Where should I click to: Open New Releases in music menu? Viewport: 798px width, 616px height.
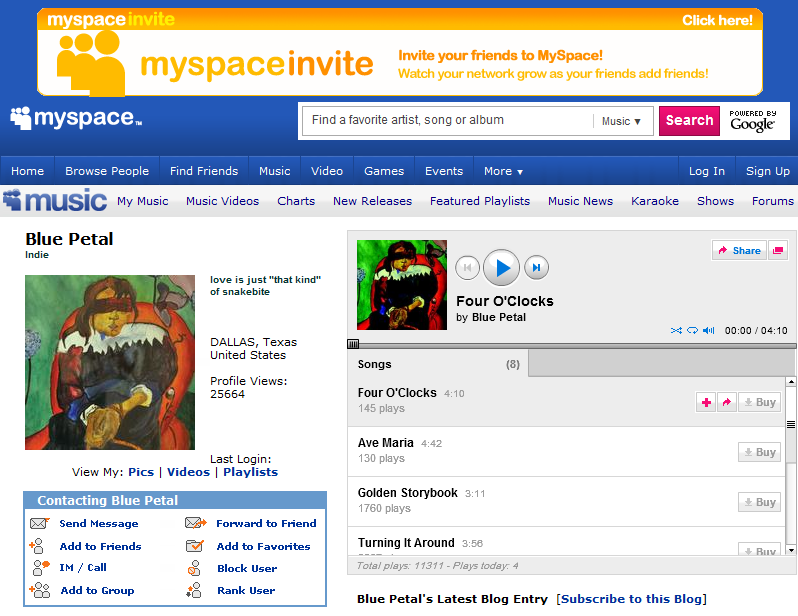coord(373,201)
